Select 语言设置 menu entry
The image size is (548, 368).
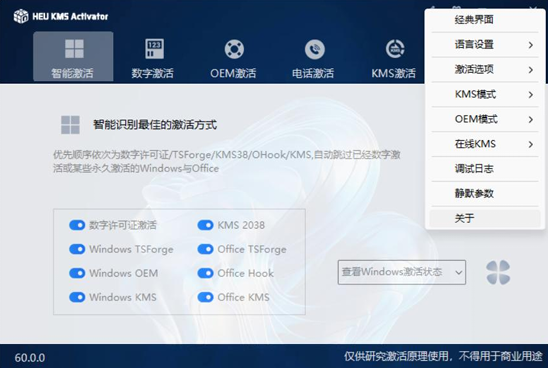(x=485, y=45)
